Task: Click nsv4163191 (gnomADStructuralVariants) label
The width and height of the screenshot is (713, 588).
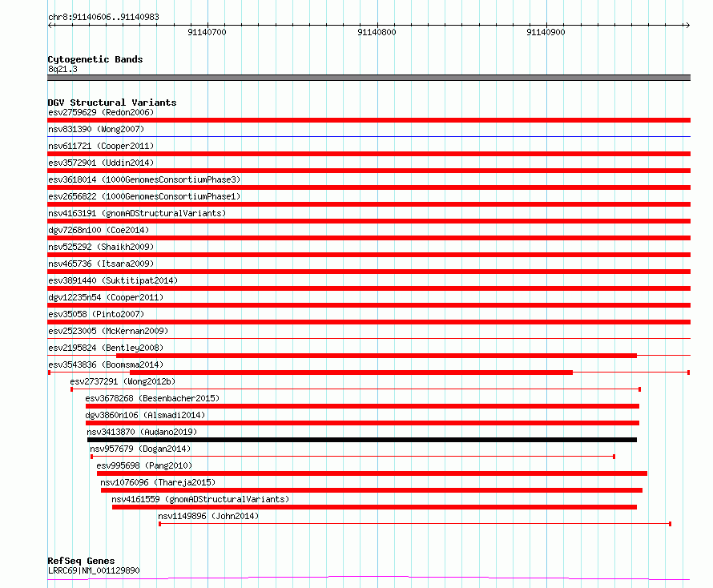Action: [x=137, y=213]
